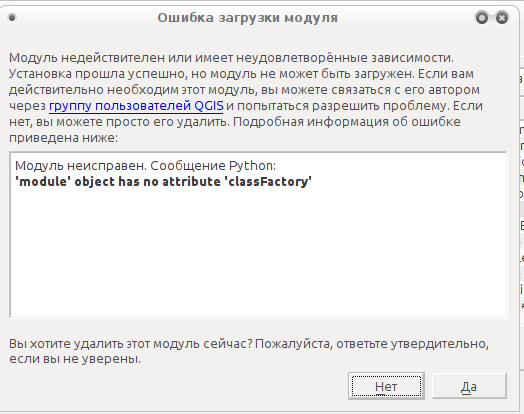The image size is (524, 414).
Task: Open the группу пользователей QGIS link
Action: 136,106
